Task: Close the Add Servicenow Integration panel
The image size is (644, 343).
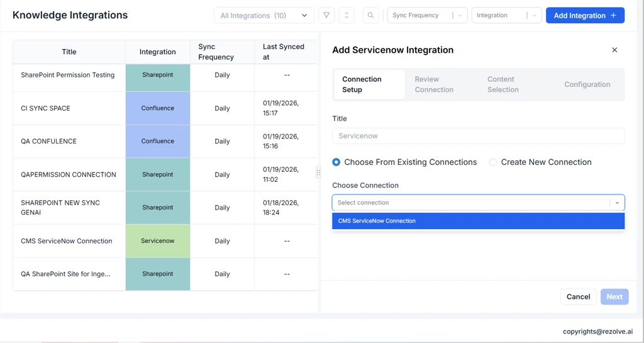Action: click(x=614, y=50)
